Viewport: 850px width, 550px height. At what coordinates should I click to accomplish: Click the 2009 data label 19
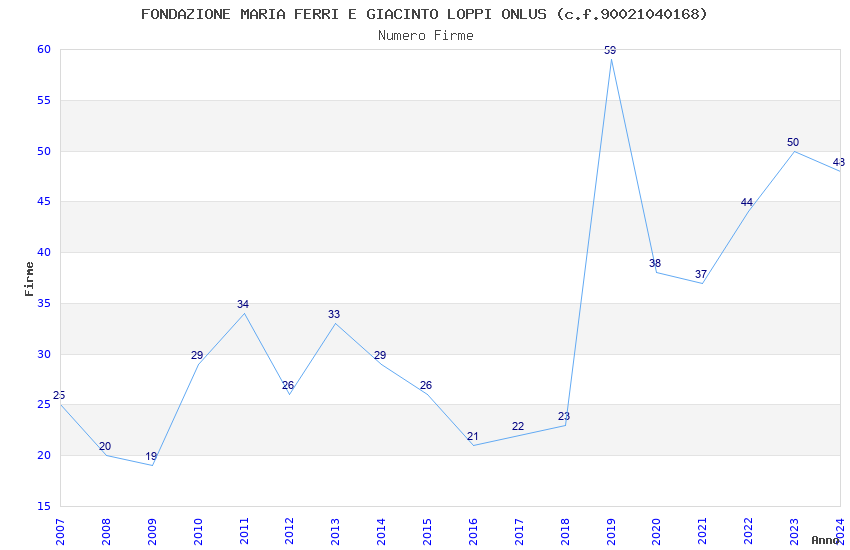(x=151, y=457)
